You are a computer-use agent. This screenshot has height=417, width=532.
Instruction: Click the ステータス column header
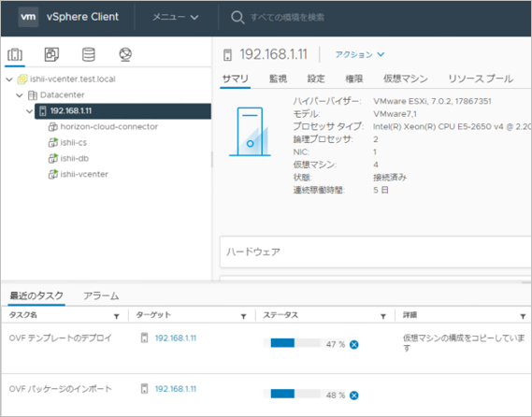click(280, 315)
